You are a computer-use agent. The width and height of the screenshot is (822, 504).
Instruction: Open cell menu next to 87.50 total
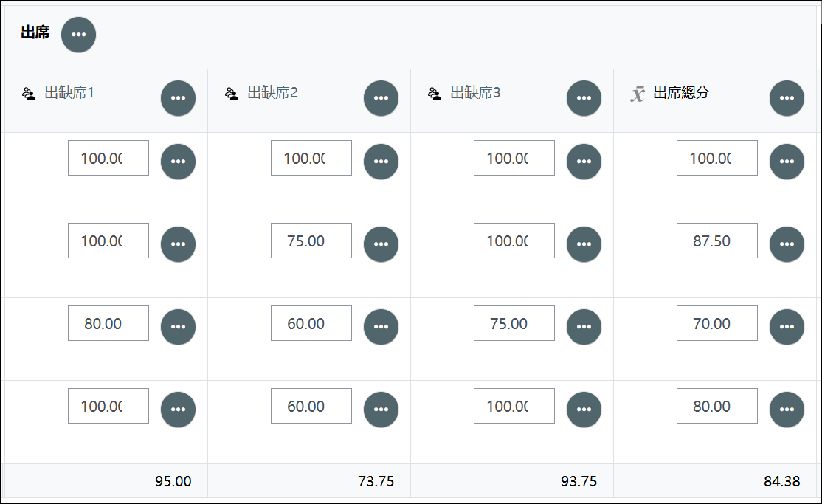point(787,244)
